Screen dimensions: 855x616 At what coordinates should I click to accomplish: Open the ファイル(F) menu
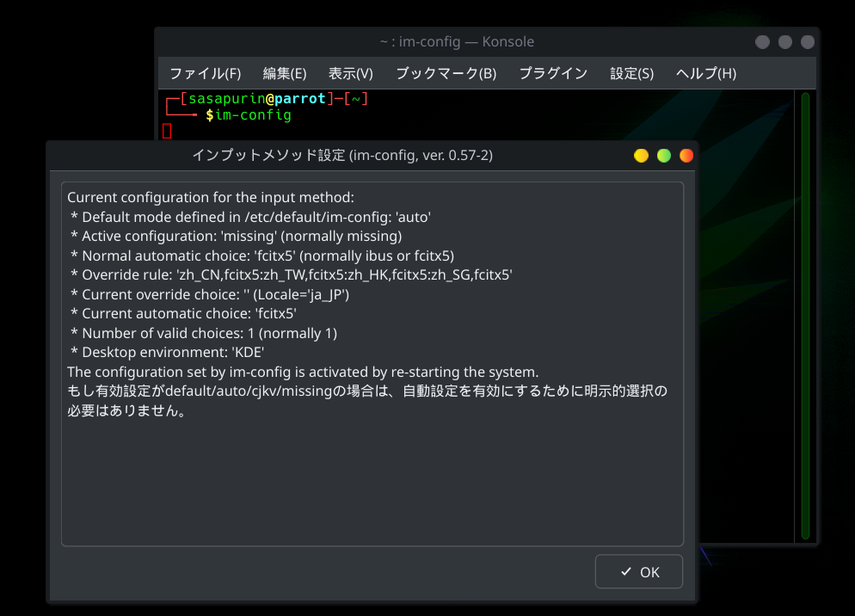pyautogui.click(x=204, y=73)
